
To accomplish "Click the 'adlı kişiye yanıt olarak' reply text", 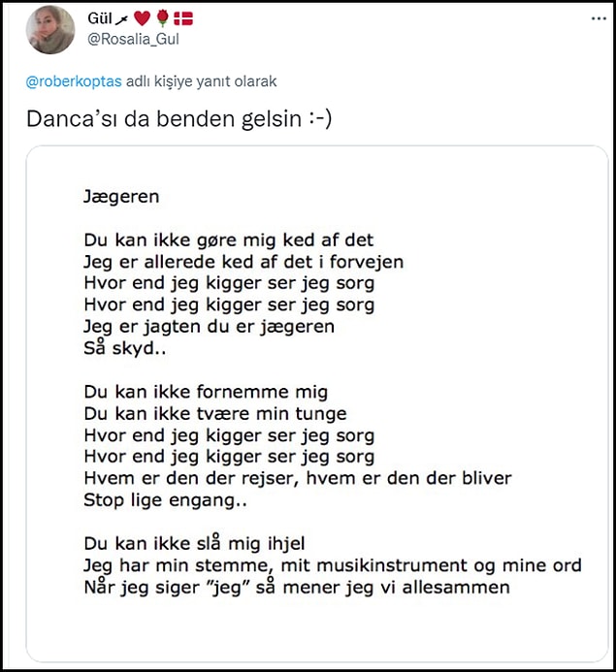I will coord(202,81).
